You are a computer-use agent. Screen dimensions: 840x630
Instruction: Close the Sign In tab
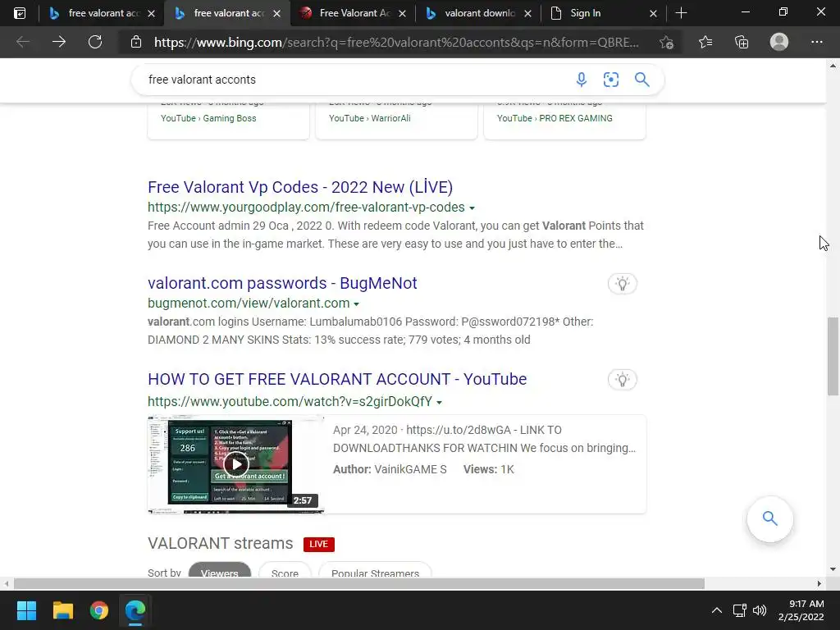click(x=653, y=13)
